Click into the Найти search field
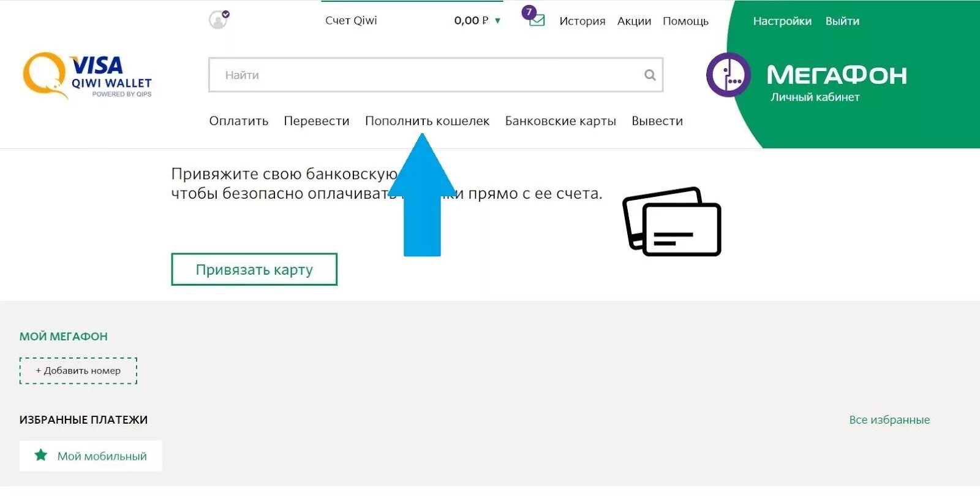Image resolution: width=980 pixels, height=496 pixels. click(x=435, y=75)
